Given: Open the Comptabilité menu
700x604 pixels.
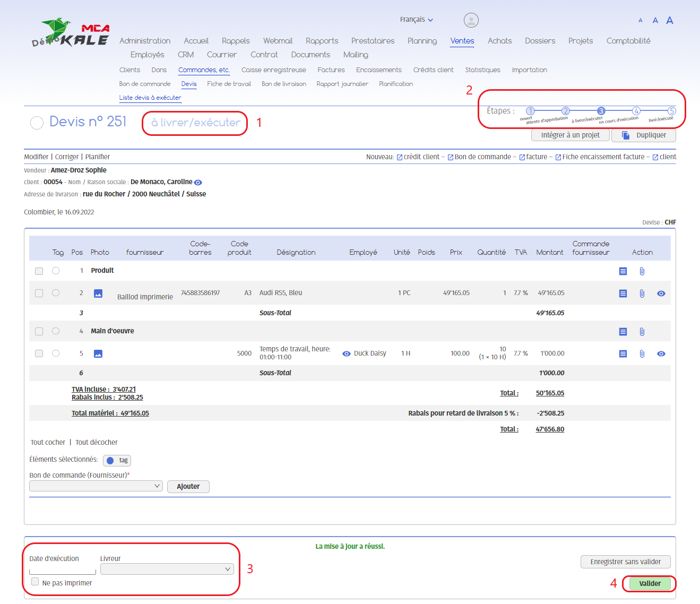Looking at the screenshot, I should point(628,41).
